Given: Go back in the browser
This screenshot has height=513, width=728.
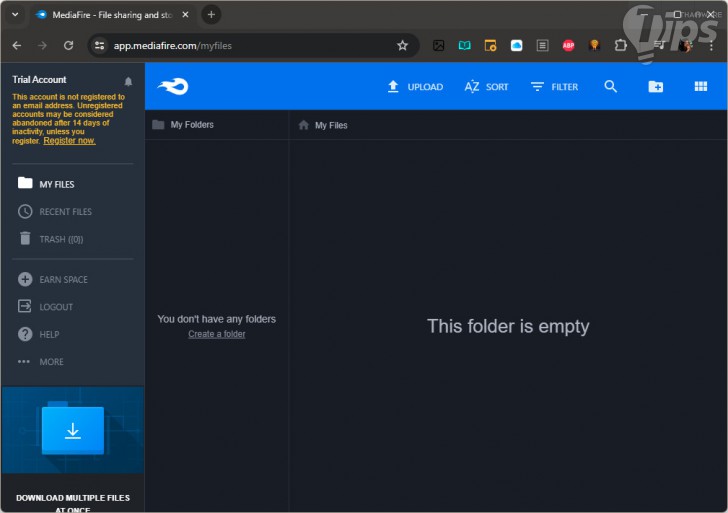Looking at the screenshot, I should [x=17, y=45].
